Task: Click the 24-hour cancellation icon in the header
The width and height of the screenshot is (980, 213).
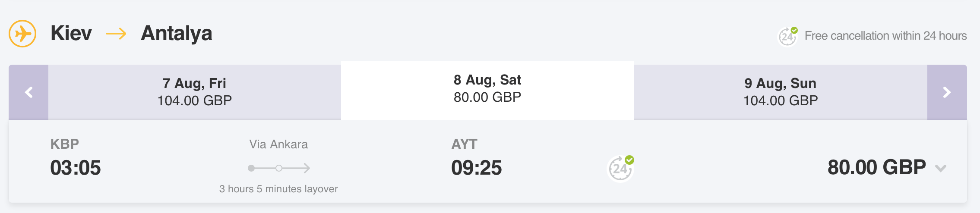Action: [787, 36]
